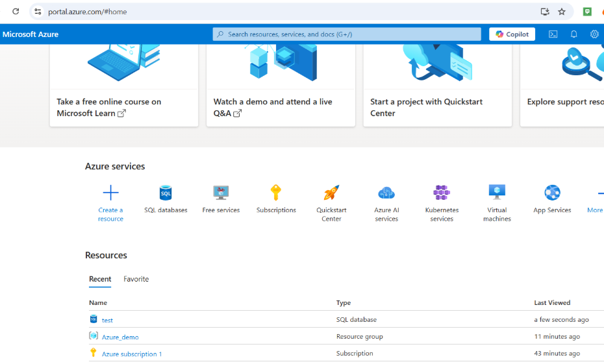604x364 pixels.
Task: Click the install app icon in the address bar
Action: tap(545, 12)
